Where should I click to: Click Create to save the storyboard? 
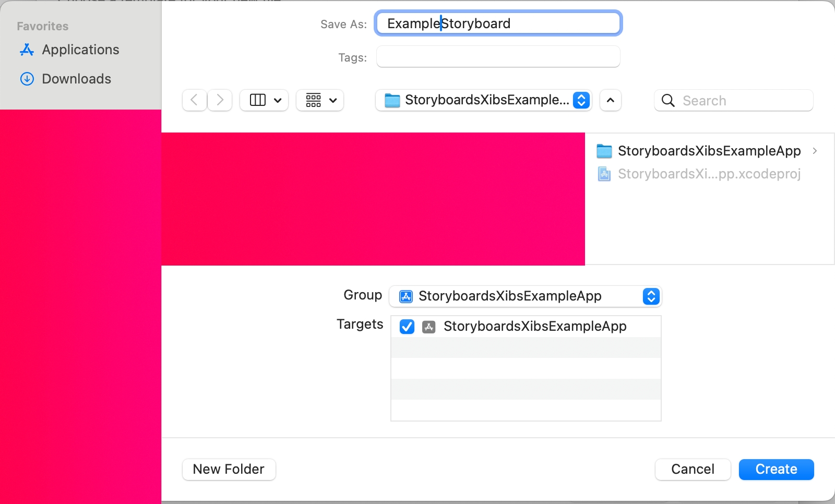[776, 469]
